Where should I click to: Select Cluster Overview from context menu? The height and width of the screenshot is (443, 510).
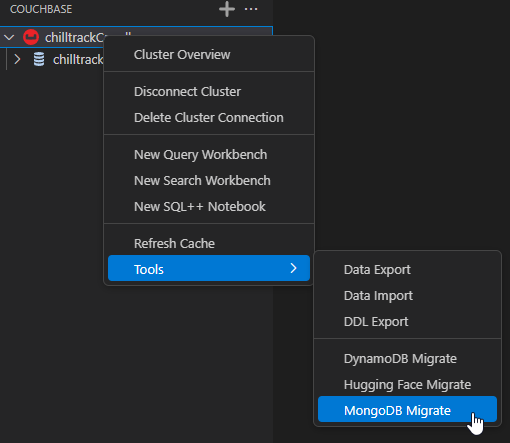click(x=209, y=54)
